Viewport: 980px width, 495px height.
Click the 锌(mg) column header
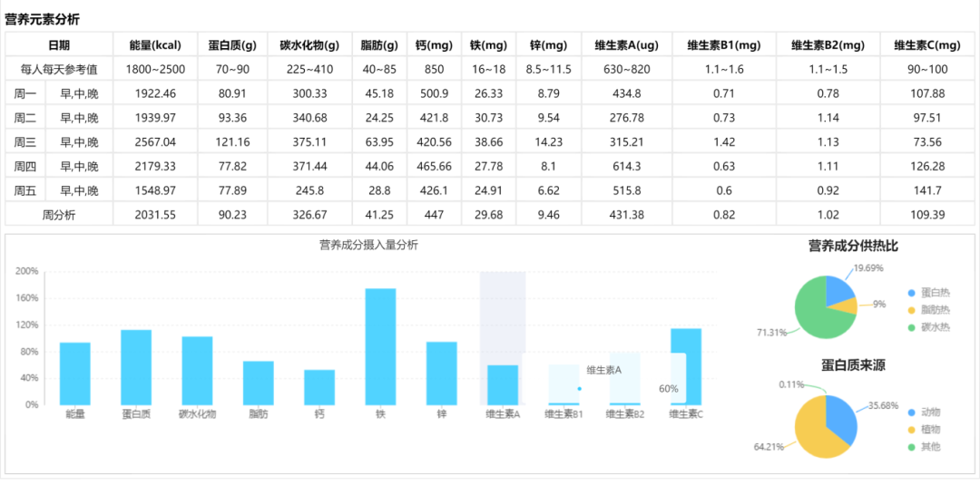click(549, 45)
